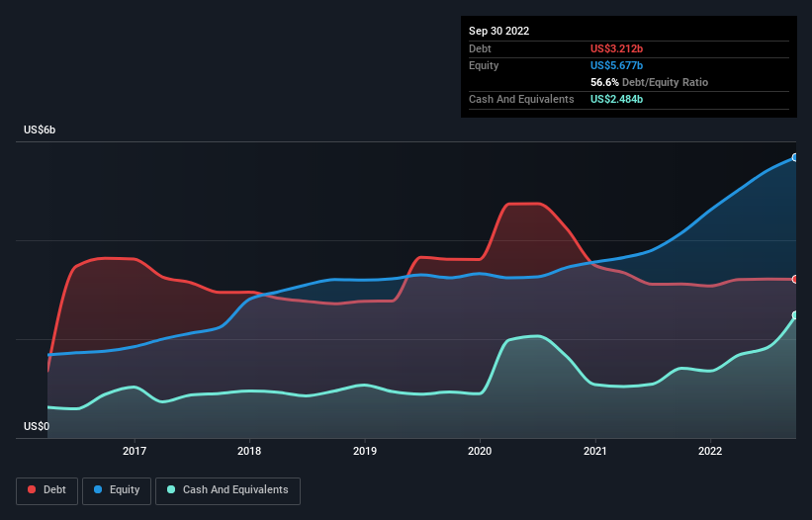Click the 56.6% Debt/Equity Ratio text
Image resolution: width=812 pixels, height=520 pixels.
649,82
